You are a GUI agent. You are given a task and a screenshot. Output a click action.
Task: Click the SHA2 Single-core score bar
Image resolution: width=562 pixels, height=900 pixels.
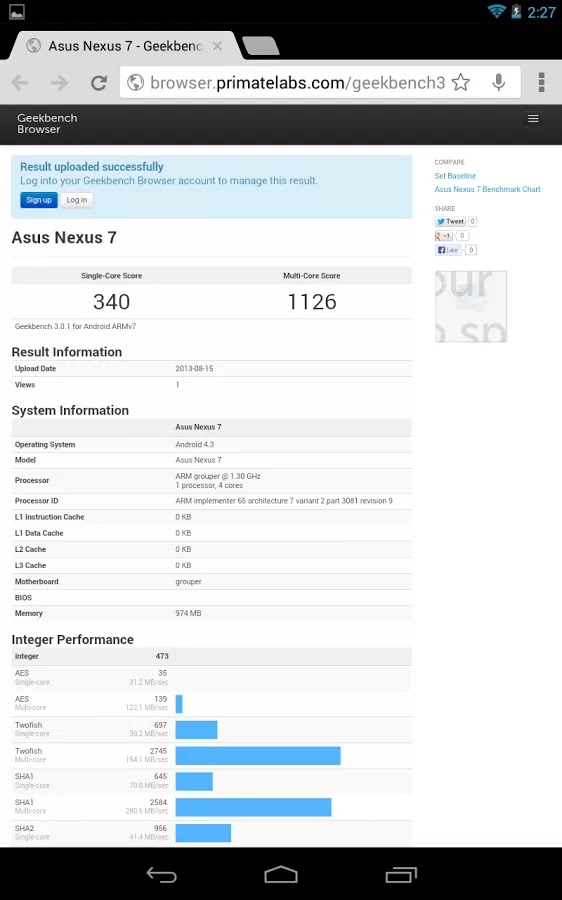pos(203,833)
